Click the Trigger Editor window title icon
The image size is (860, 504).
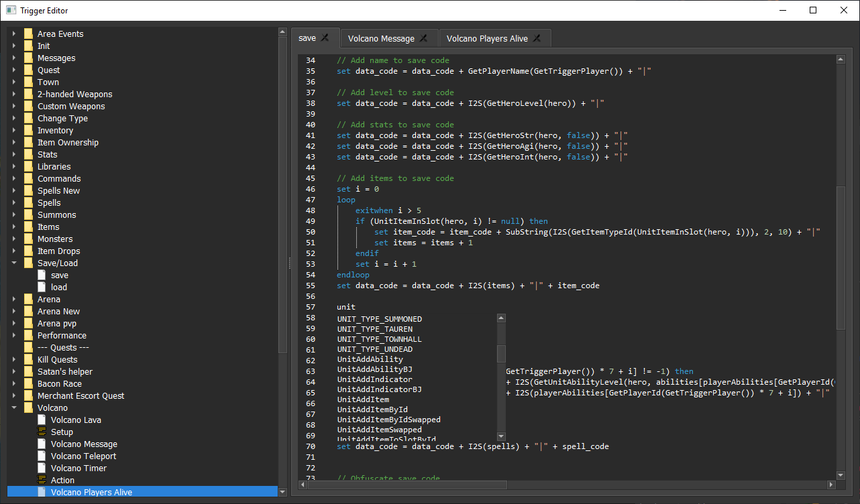pyautogui.click(x=11, y=11)
